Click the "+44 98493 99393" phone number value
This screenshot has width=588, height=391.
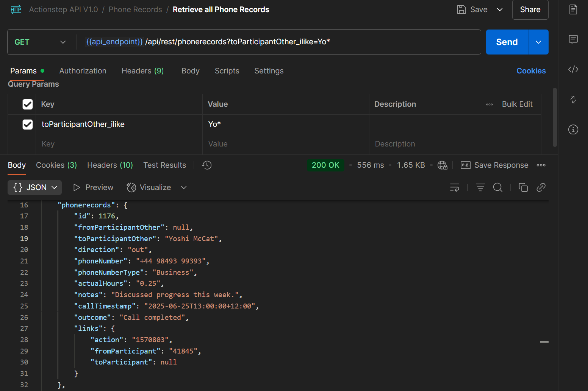coord(171,261)
